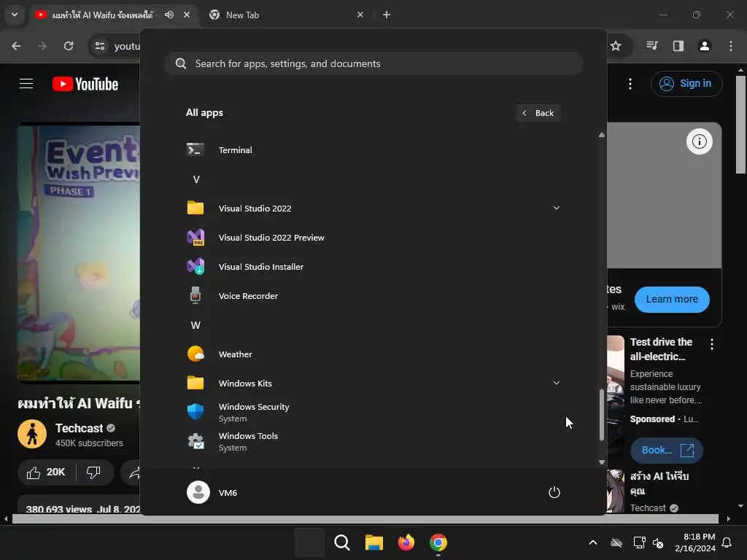The height and width of the screenshot is (560, 747).
Task: Mute the YouTube tab audio icon
Action: 169,15
